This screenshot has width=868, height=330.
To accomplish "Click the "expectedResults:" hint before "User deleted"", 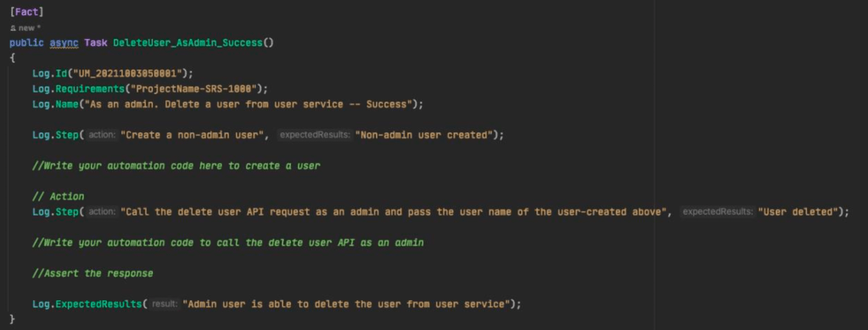I will point(718,212).
